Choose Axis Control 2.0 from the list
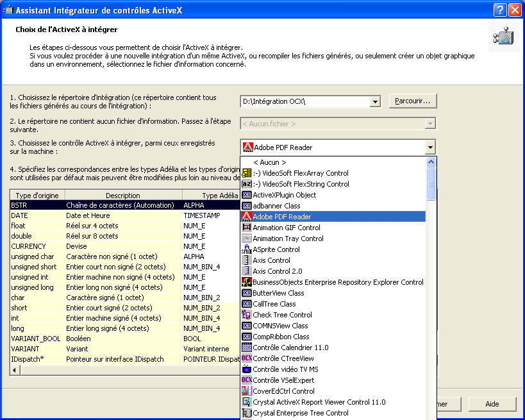Viewport: 525px width, 420px height. click(x=277, y=271)
